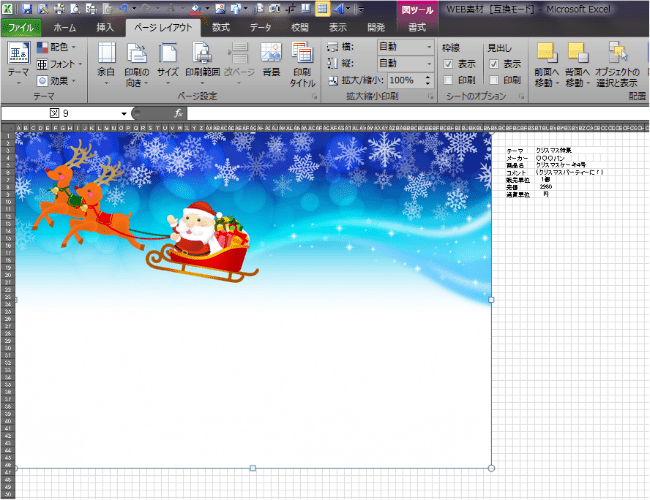Open the Undo history dropdown arrow
Viewport: 650px width, 500px height.
133,9
